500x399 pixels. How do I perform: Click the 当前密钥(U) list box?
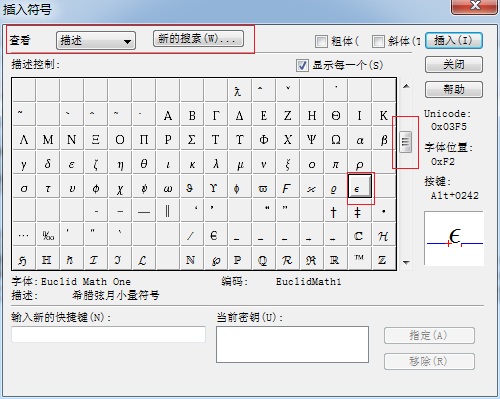click(x=292, y=344)
